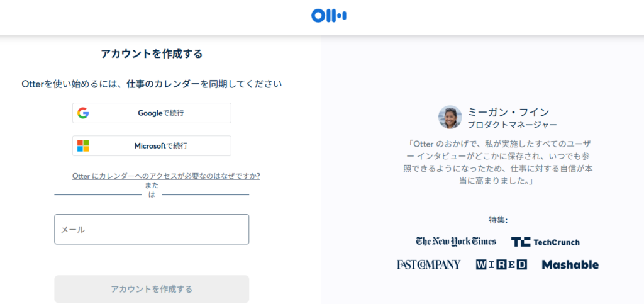Continue with the 'Microsoftで続行' button
This screenshot has width=644, height=304.
pyautogui.click(x=152, y=146)
